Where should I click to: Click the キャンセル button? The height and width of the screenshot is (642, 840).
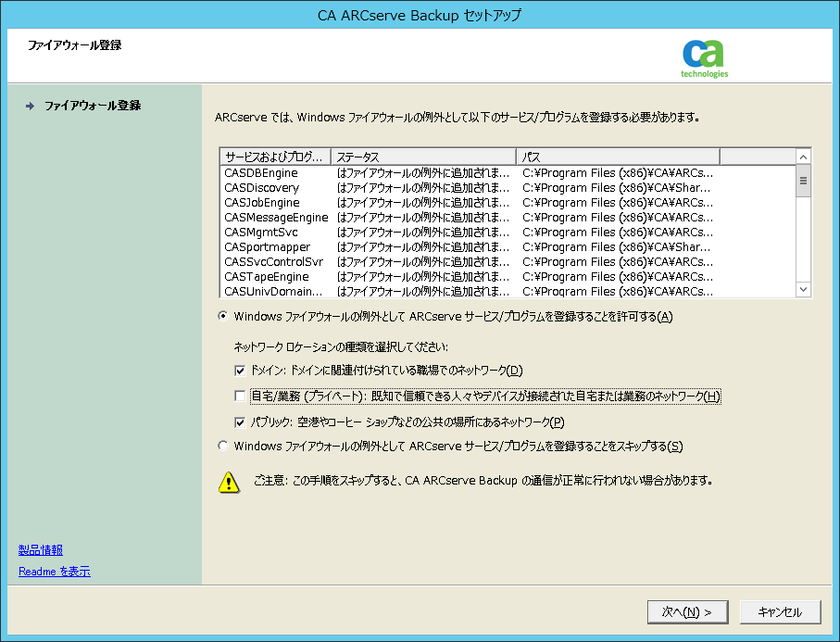coord(780,612)
